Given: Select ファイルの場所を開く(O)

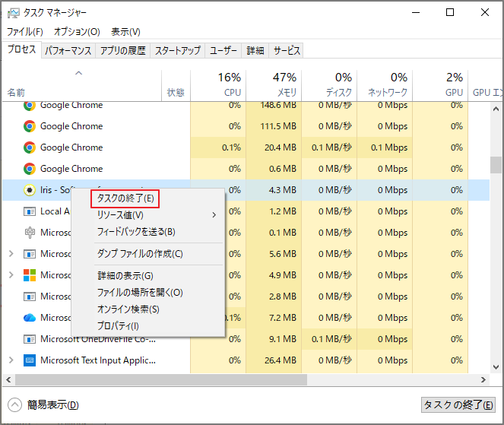Looking at the screenshot, I should (140, 293).
